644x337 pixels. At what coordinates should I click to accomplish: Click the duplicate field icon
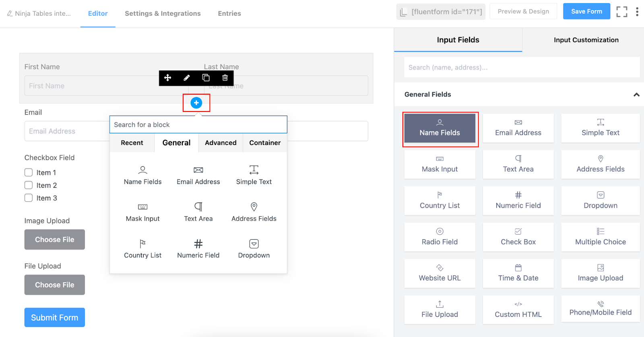[206, 78]
